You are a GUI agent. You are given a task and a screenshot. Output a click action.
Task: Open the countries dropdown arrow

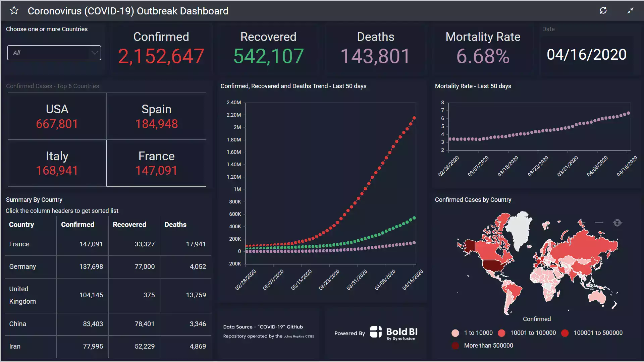[x=95, y=53]
